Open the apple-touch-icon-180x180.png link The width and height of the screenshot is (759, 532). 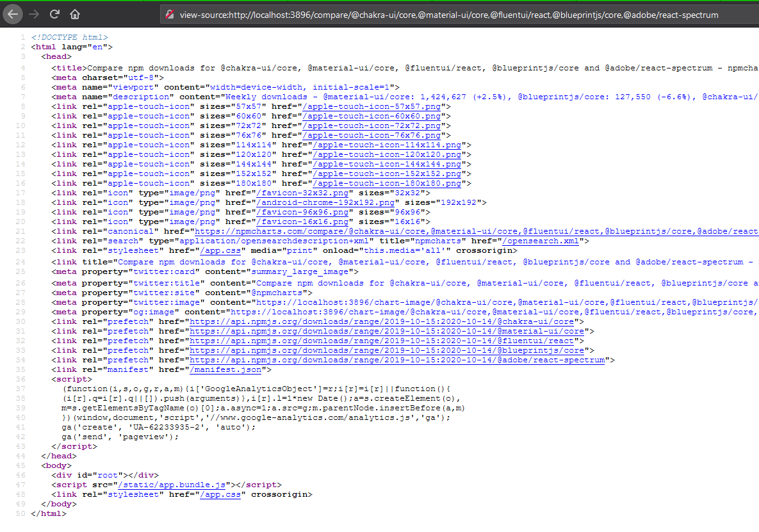tap(387, 184)
